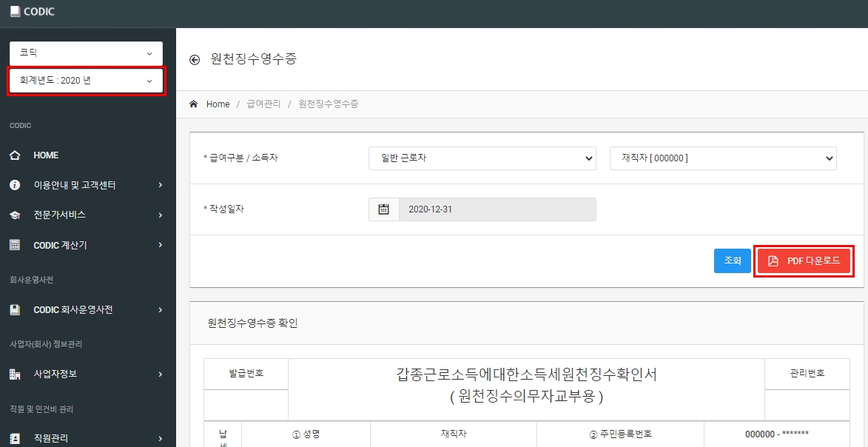Screen dimensions: 868x447
Task: Open the 급여관리 breadcrumb link
Action: pos(263,104)
